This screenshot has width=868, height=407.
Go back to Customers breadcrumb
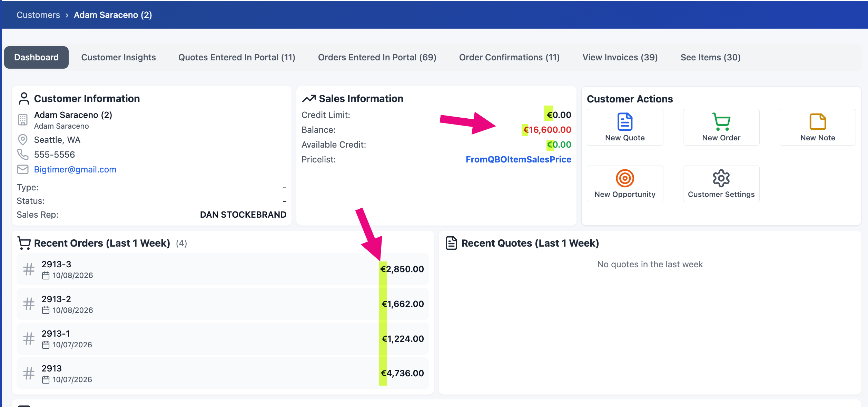38,15
